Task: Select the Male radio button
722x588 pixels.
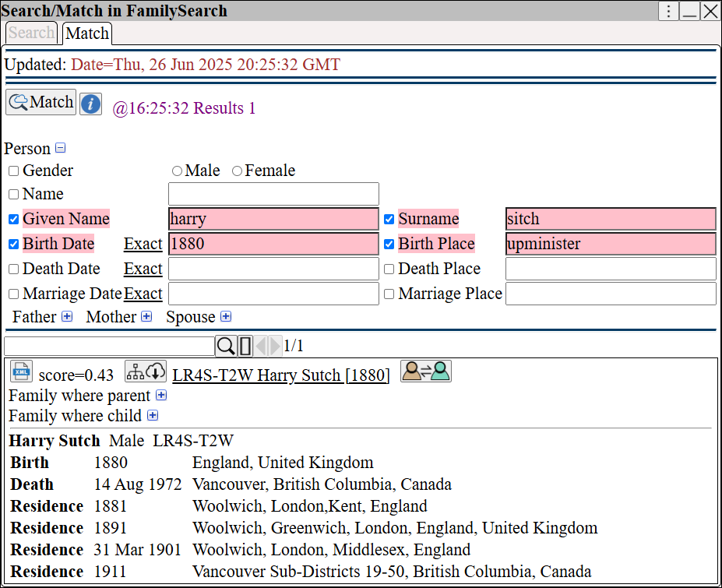Action: 177,171
